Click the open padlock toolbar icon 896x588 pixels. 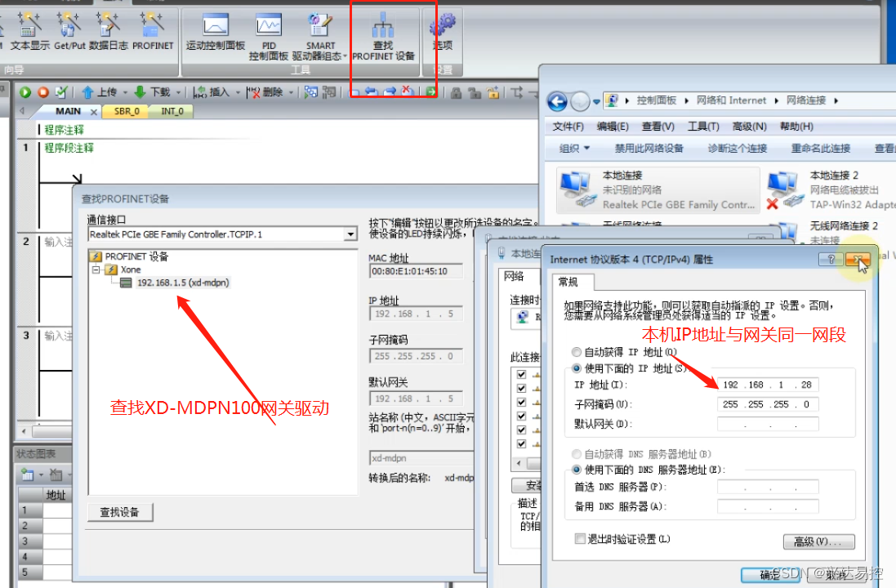tap(475, 92)
